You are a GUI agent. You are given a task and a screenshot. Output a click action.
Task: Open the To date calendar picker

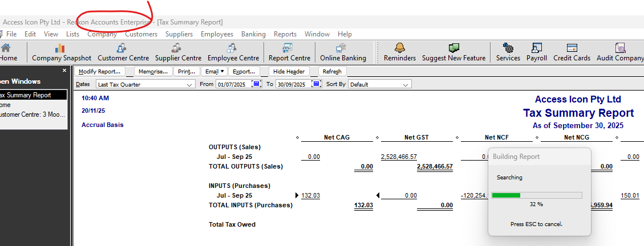click(316, 84)
